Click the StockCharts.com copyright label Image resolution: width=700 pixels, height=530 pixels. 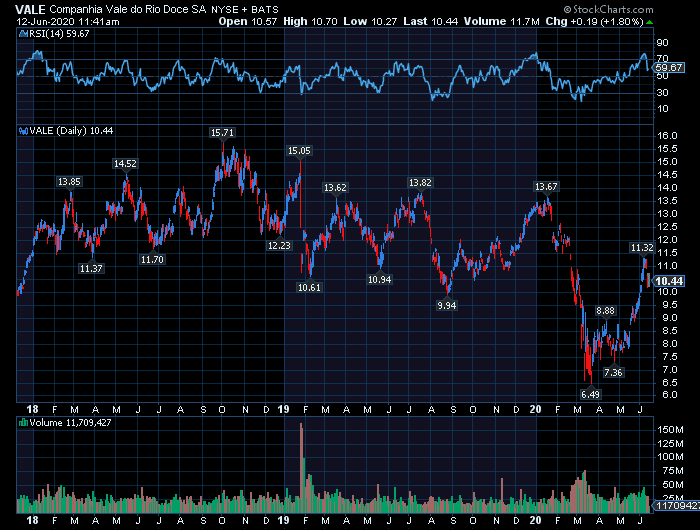pos(608,9)
